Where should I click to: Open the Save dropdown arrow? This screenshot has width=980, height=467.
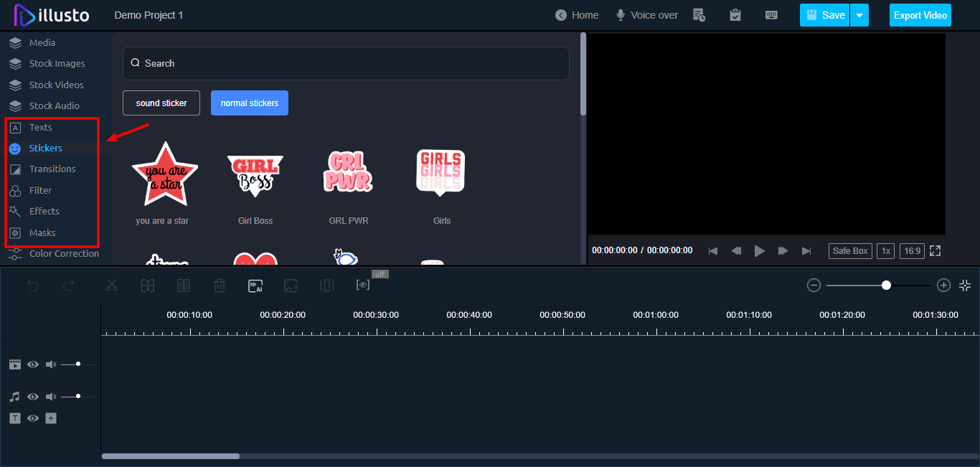point(859,15)
